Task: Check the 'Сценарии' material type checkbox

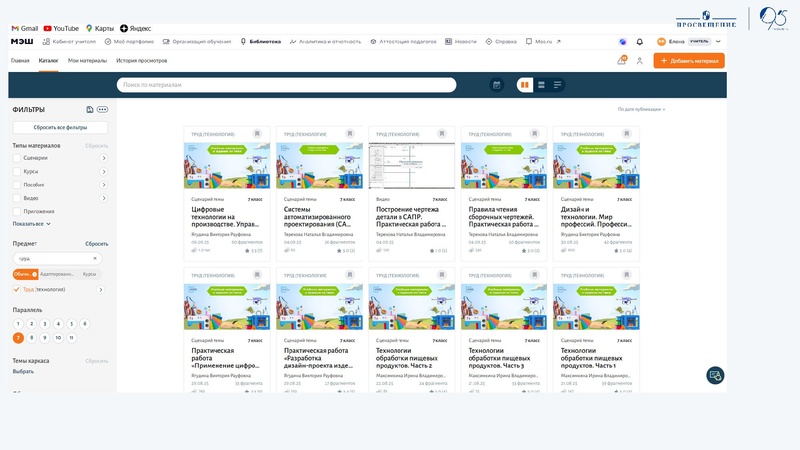Action: click(x=17, y=158)
